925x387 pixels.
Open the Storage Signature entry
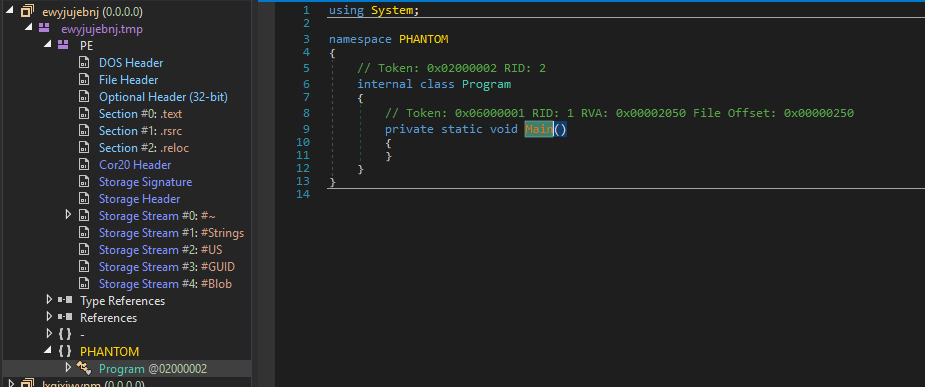[145, 182]
